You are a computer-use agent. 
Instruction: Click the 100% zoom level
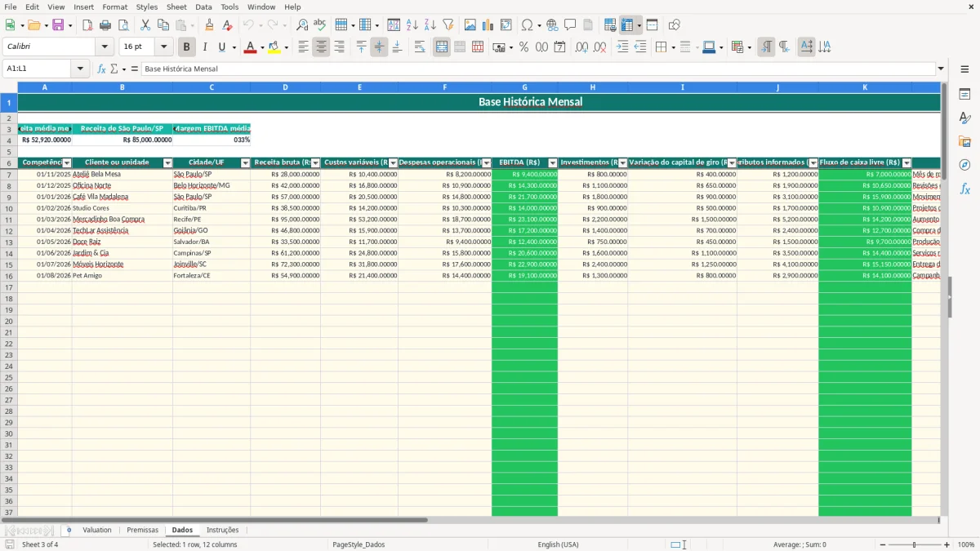[x=966, y=544]
